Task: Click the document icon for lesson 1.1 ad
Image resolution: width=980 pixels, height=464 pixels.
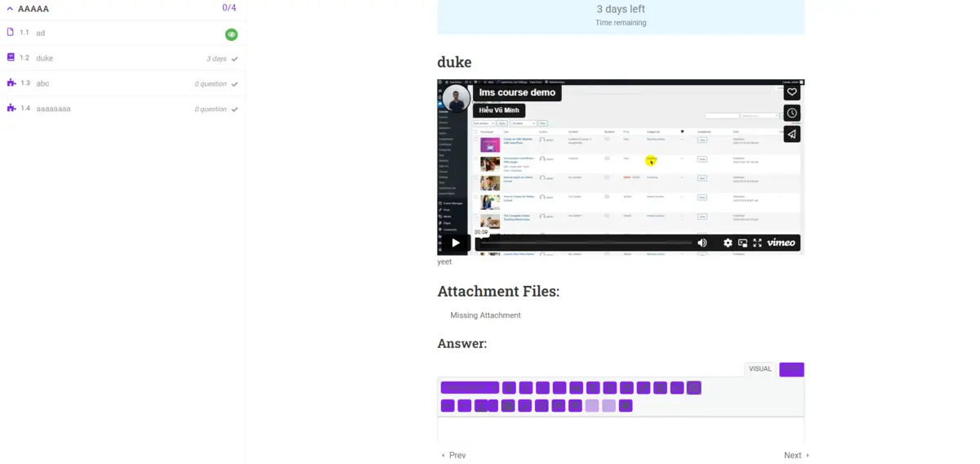Action: point(11,33)
